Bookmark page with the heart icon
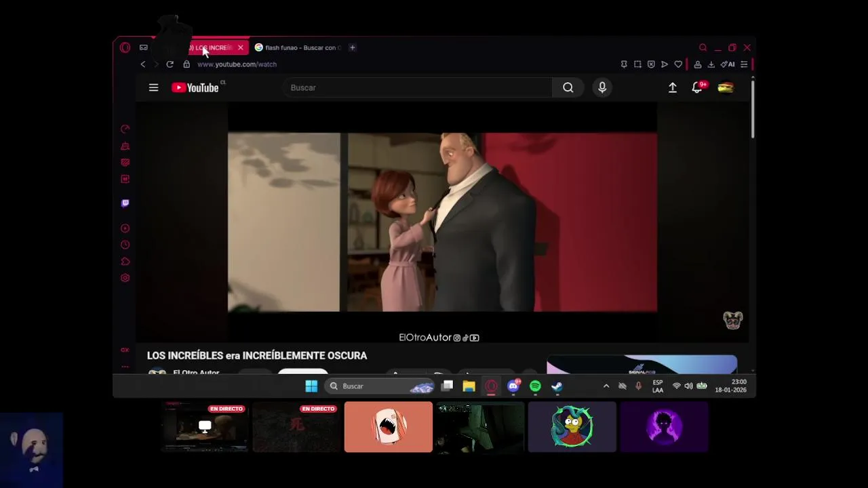Screen dimensions: 868x488 [x=678, y=64]
